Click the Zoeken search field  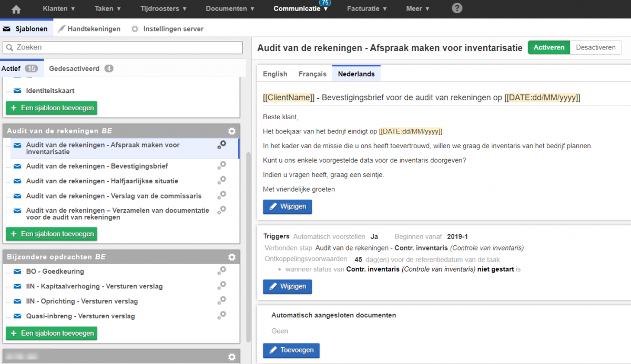click(123, 47)
